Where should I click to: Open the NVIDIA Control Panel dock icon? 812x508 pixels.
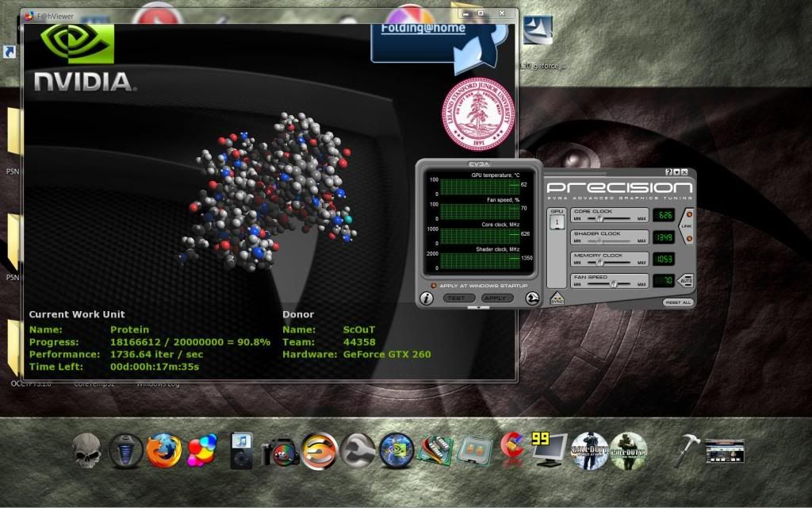396,451
